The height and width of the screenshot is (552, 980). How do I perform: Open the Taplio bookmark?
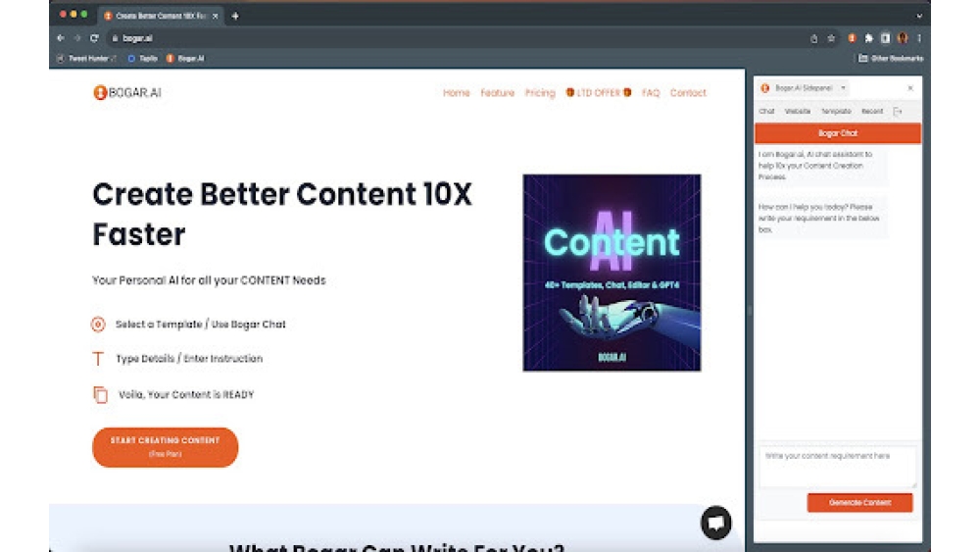point(142,58)
